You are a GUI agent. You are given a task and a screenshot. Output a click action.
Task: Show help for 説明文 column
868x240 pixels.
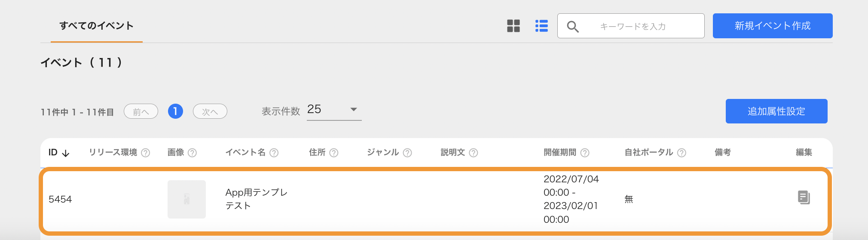[x=474, y=153]
